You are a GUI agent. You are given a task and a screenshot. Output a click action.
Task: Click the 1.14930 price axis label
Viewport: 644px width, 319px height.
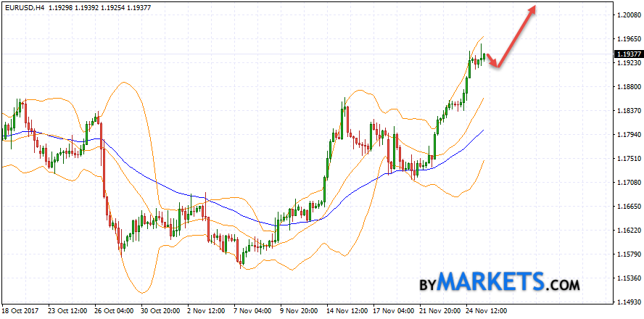tap(628, 302)
